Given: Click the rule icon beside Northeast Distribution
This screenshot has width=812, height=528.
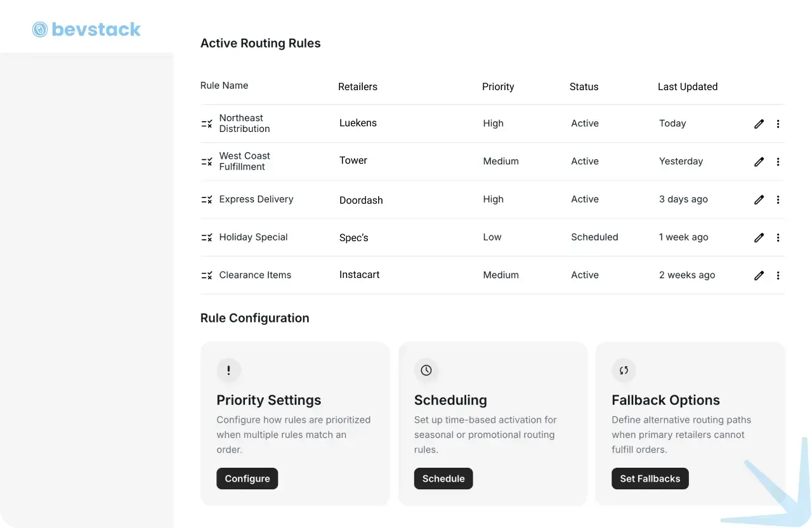Looking at the screenshot, I should point(207,124).
